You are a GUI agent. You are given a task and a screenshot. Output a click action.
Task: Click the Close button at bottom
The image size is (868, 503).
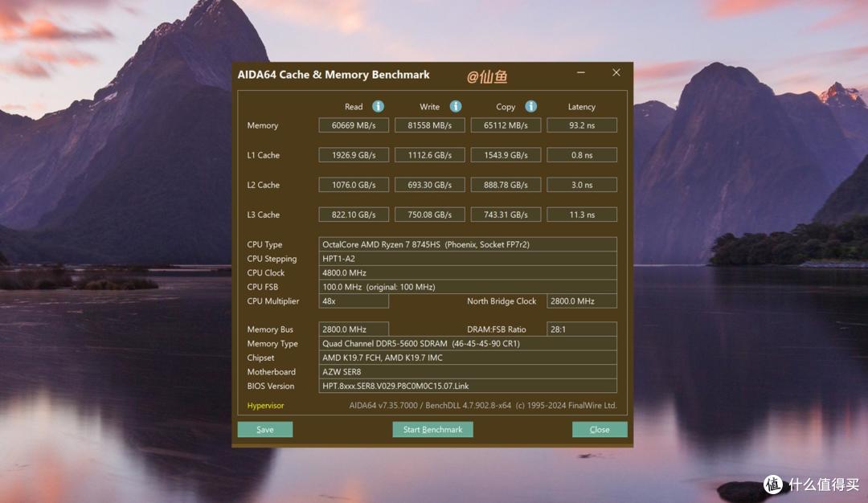pos(600,429)
